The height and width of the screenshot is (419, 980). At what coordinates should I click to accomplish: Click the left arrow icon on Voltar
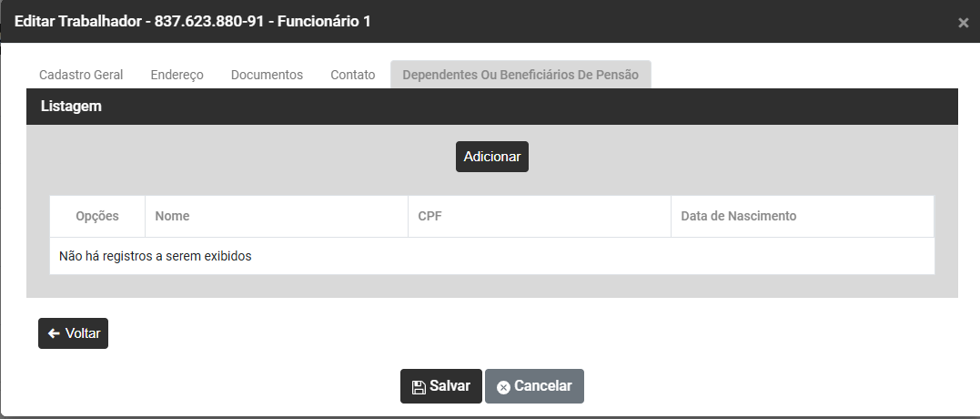point(54,333)
